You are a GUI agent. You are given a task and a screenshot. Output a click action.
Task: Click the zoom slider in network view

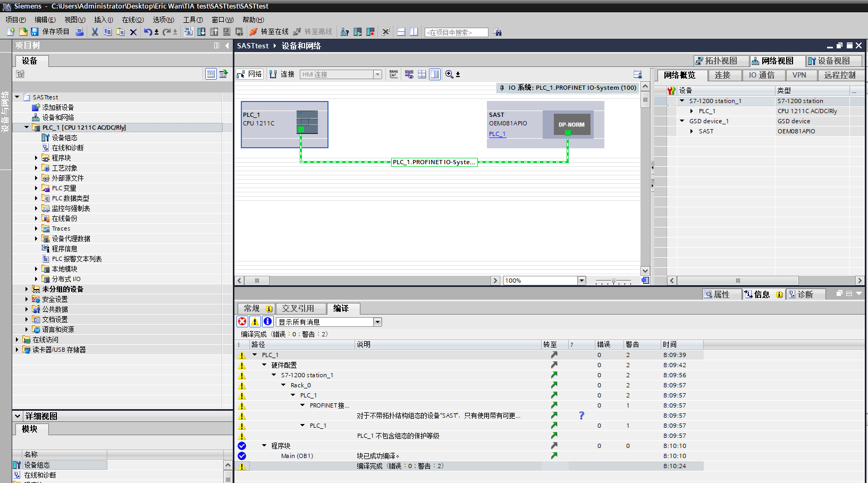(613, 281)
